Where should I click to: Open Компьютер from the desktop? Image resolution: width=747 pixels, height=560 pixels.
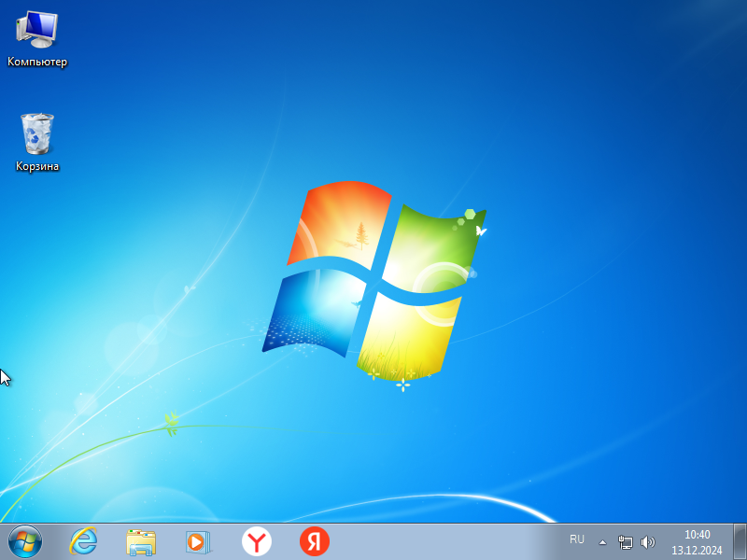(36, 37)
